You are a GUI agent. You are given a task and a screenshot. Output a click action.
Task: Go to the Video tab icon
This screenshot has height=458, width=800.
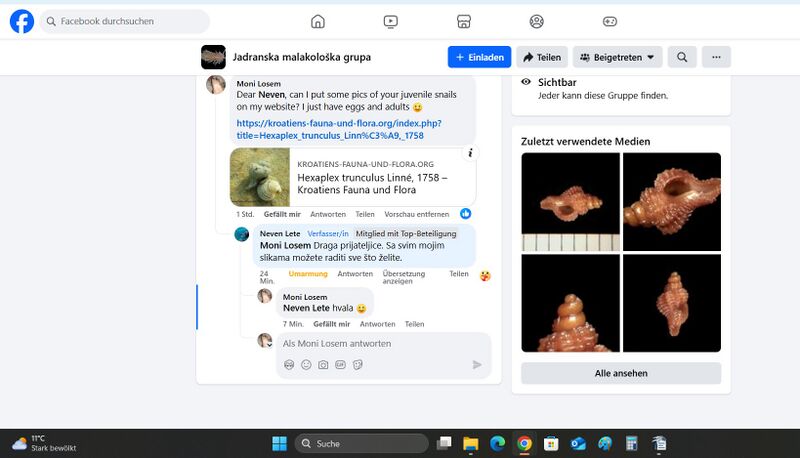click(391, 21)
